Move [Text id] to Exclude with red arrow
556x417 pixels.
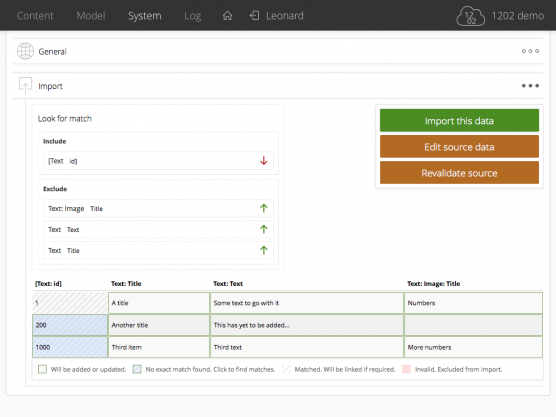pos(263,161)
